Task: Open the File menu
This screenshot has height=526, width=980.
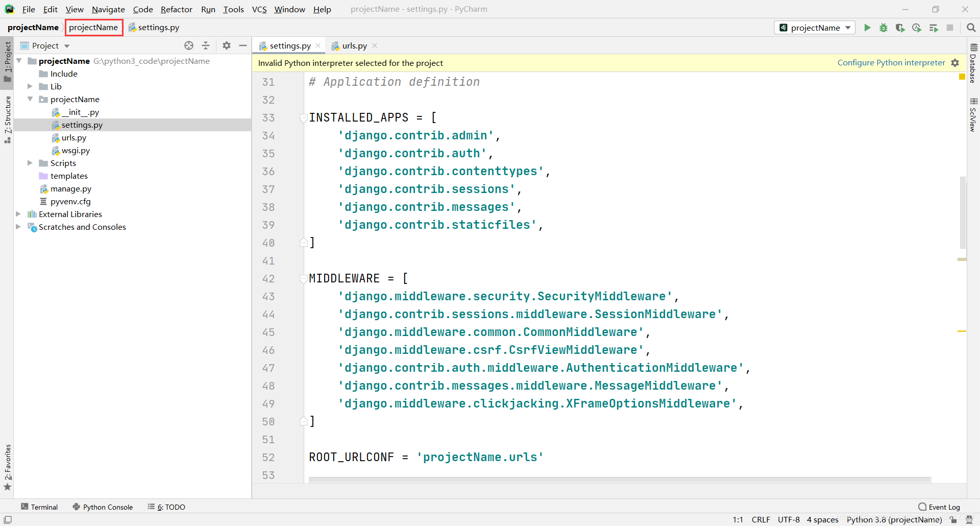Action: [29, 9]
